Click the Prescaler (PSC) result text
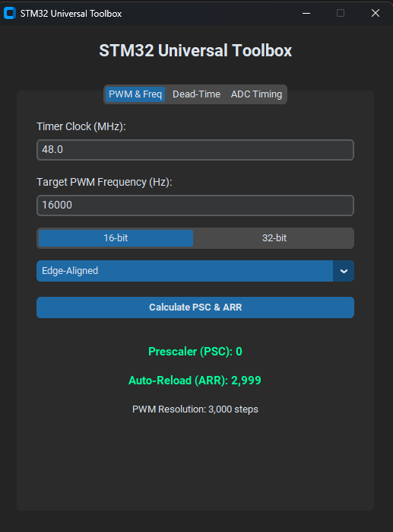This screenshot has height=532, width=393. pos(195,352)
